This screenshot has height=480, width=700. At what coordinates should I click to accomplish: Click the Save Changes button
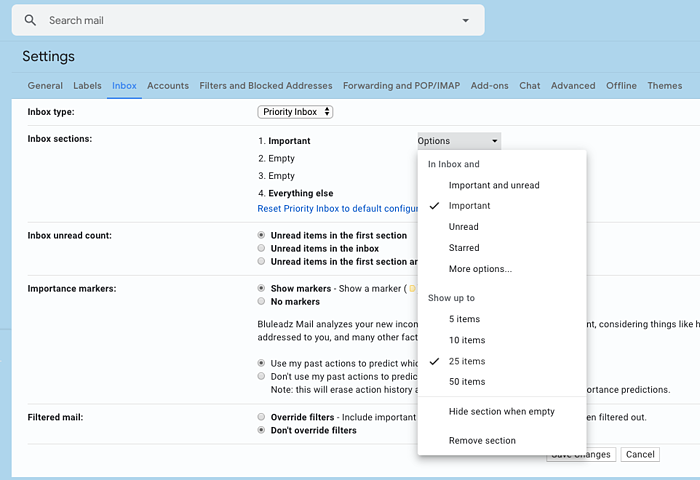point(581,455)
